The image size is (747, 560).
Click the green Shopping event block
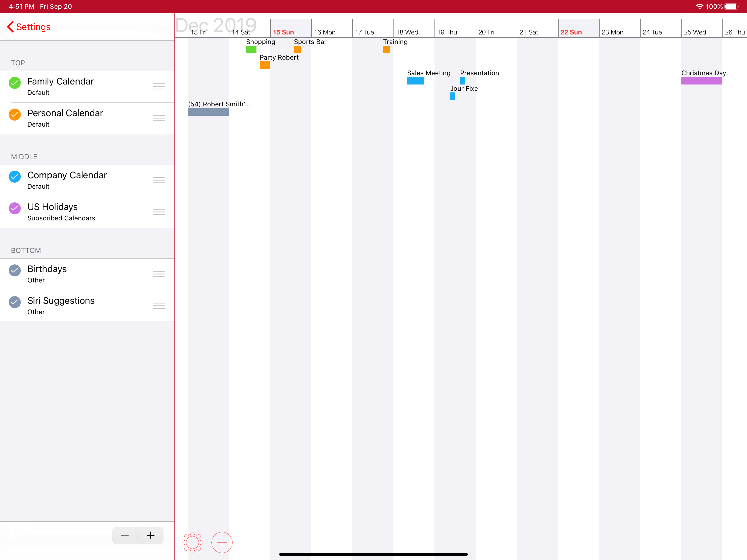coord(251,50)
